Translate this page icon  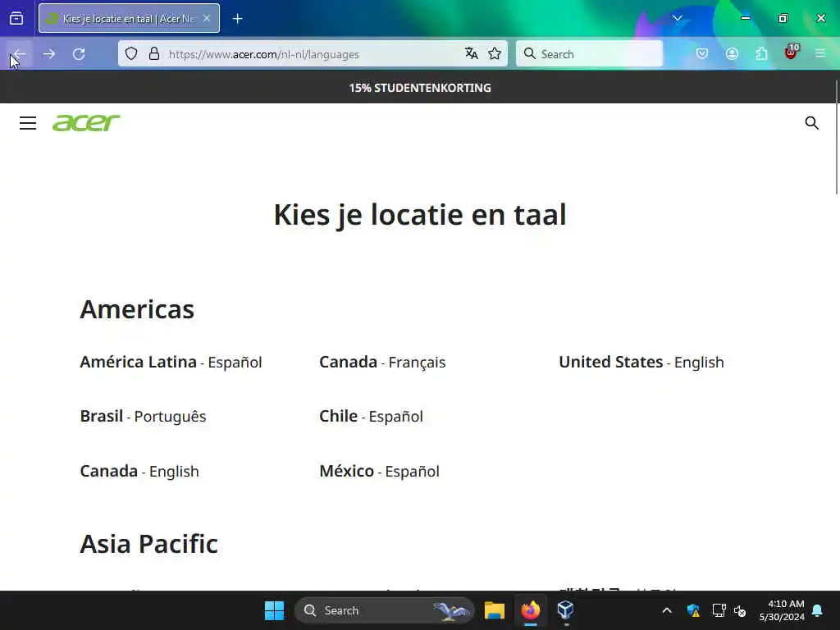tap(472, 53)
